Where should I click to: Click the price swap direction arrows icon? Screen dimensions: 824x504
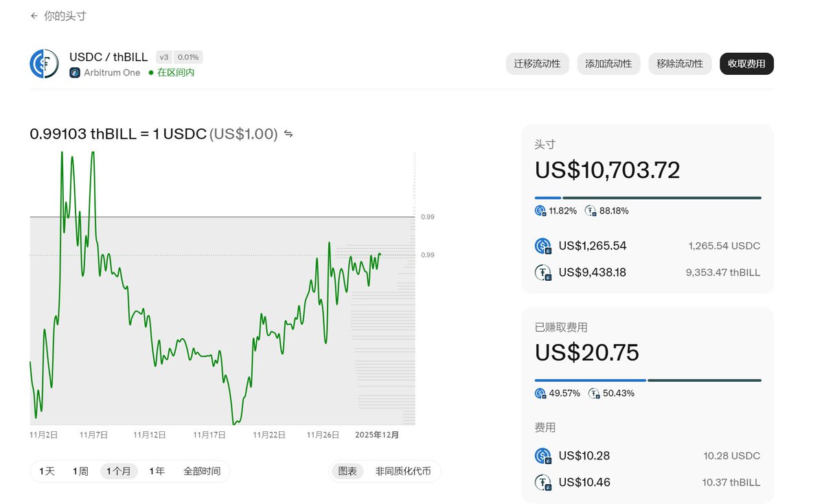pos(288,134)
